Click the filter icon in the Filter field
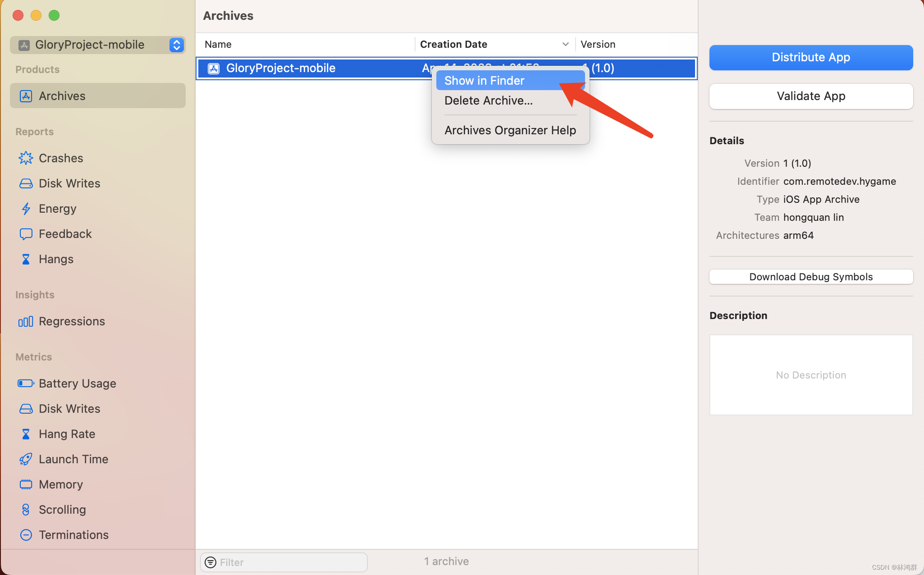 point(210,562)
